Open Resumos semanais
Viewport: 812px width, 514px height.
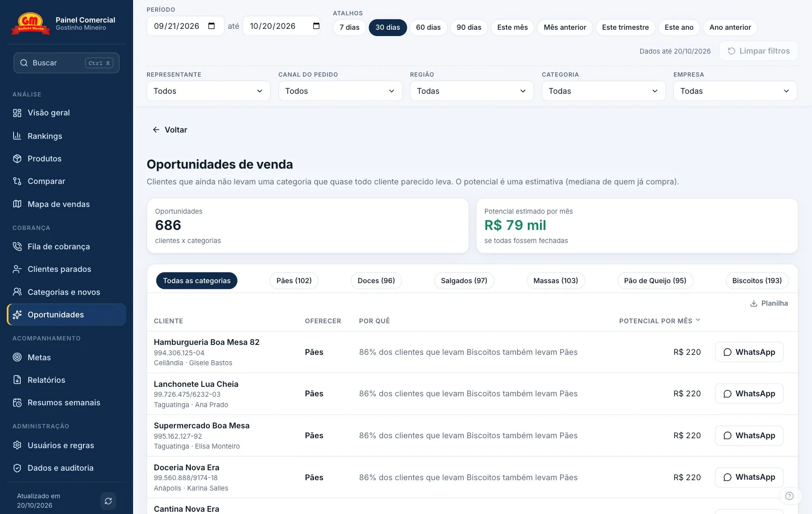point(66,403)
